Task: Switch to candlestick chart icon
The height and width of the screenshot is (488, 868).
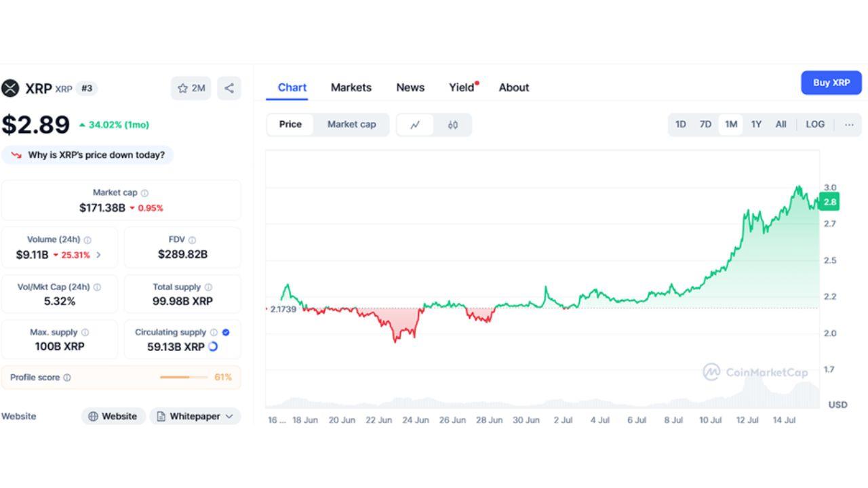Action: (x=453, y=125)
